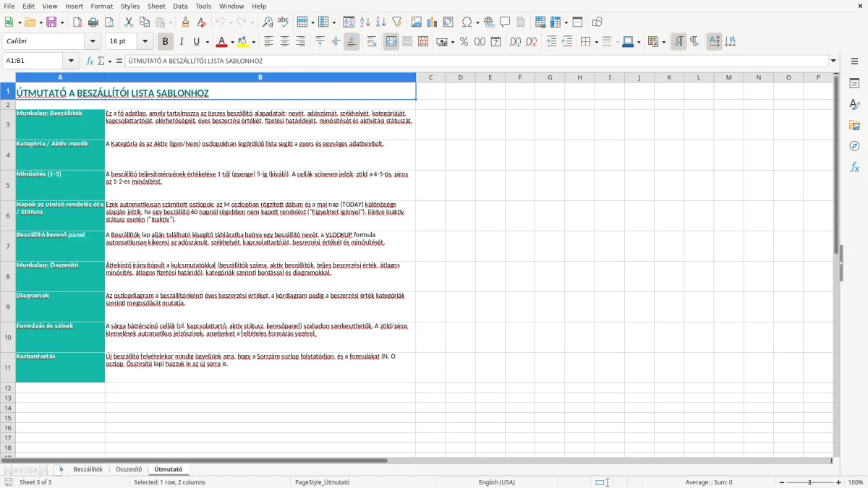The height and width of the screenshot is (488, 868).
Task: Toggle Center Horizontally alignment
Action: [x=285, y=42]
